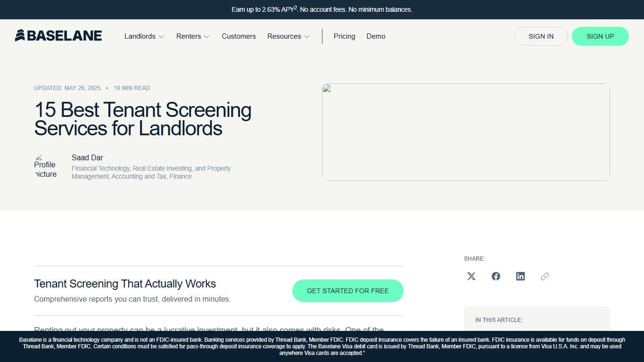
Task: Click the author name Saad Dar
Action: [87, 157]
